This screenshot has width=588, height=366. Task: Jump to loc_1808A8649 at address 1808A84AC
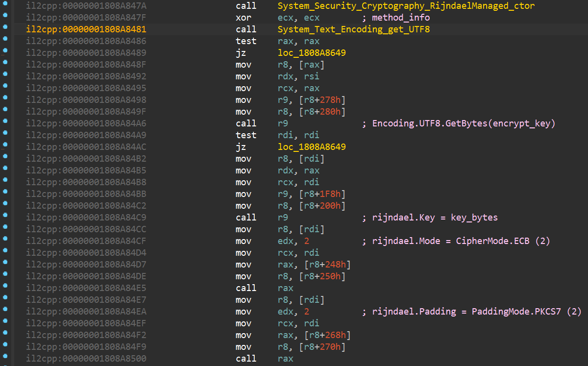click(312, 147)
